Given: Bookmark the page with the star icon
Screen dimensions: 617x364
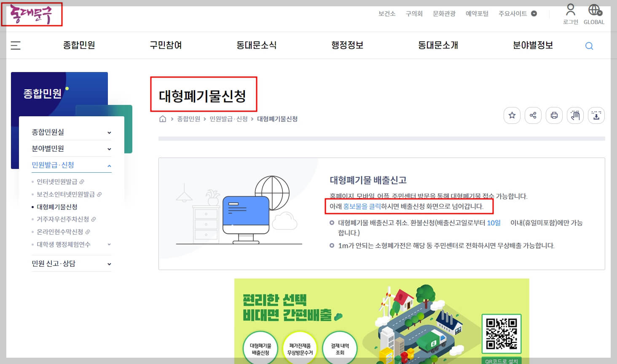Looking at the screenshot, I should [512, 115].
